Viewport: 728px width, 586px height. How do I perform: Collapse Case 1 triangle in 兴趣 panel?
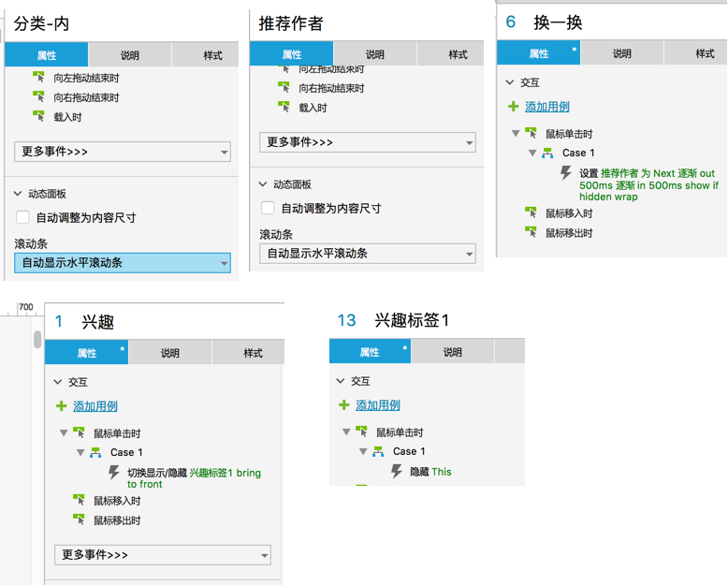click(80, 452)
